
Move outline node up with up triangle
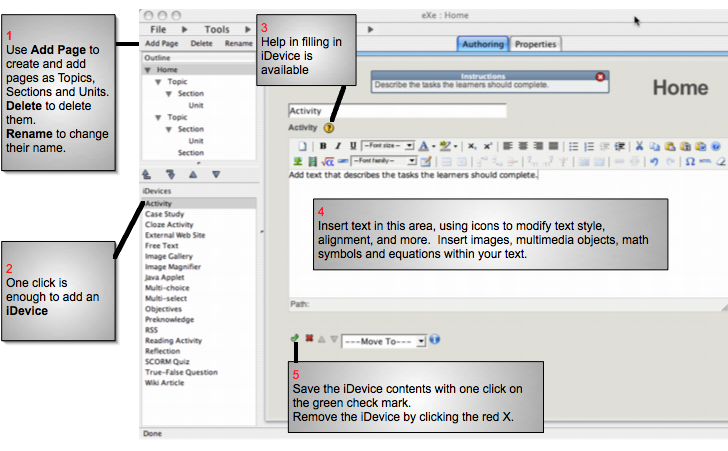(193, 175)
